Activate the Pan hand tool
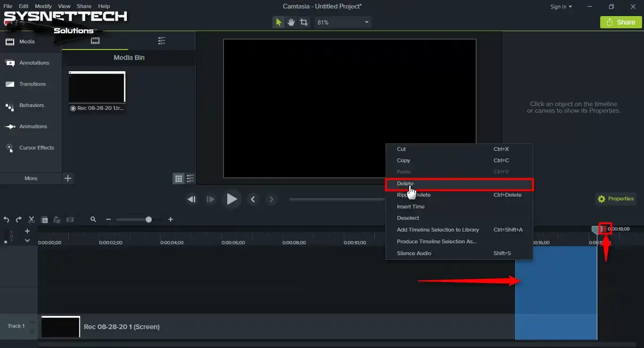 (291, 22)
